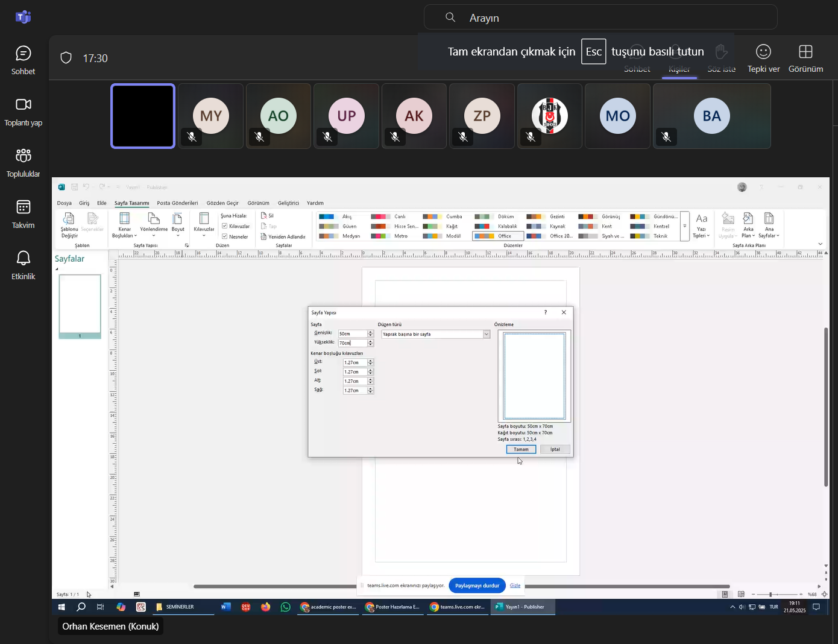The width and height of the screenshot is (838, 644).
Task: Click the zoom slider in Publisher status bar
Action: 777,595
